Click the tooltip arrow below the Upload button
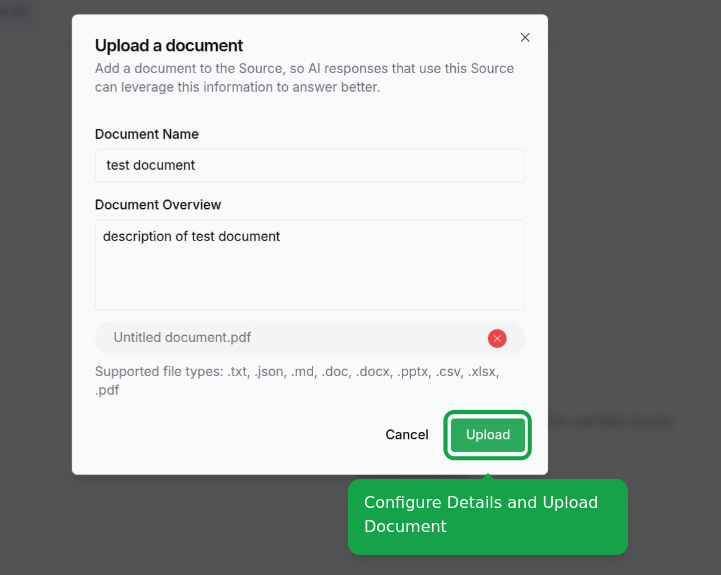 coord(488,477)
